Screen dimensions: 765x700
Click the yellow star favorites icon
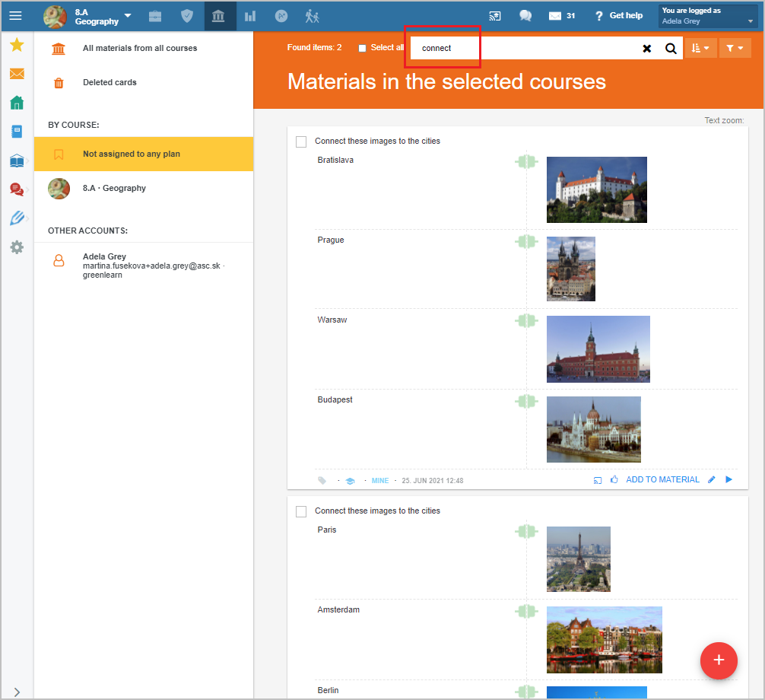17,45
